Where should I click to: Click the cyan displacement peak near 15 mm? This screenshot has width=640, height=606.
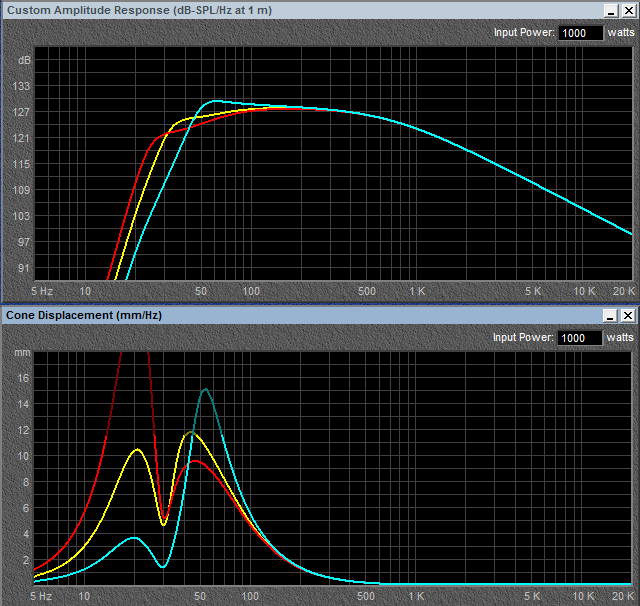pyautogui.click(x=206, y=389)
